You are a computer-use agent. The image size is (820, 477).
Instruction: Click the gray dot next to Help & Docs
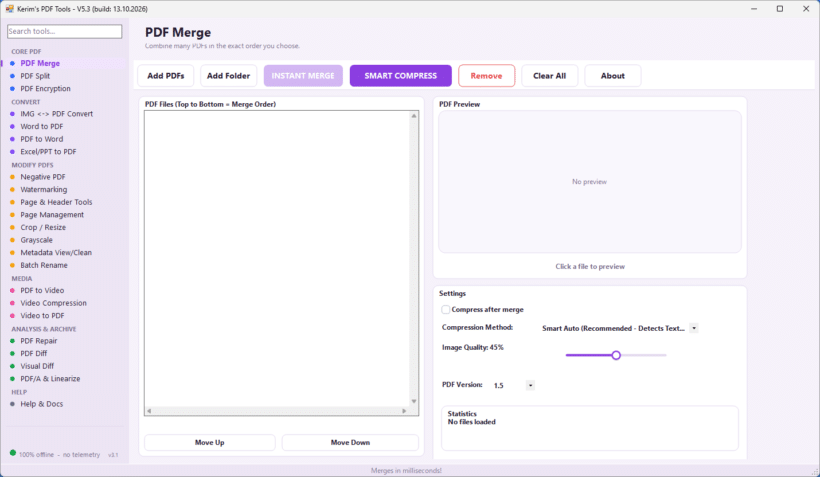pos(13,404)
